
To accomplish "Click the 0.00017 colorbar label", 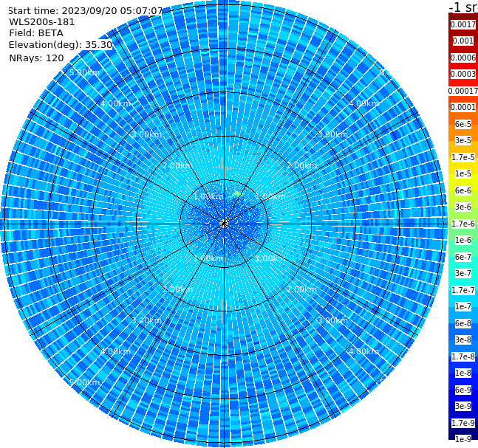I will (463, 91).
